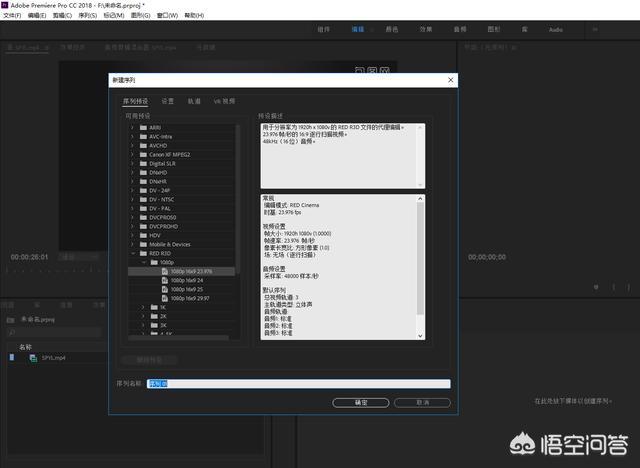
Task: Cancel the new sequence dialog
Action: 422,403
